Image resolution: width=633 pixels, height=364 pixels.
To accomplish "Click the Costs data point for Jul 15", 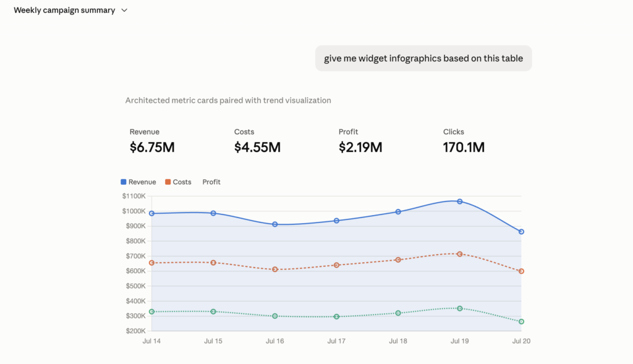I will click(x=213, y=263).
